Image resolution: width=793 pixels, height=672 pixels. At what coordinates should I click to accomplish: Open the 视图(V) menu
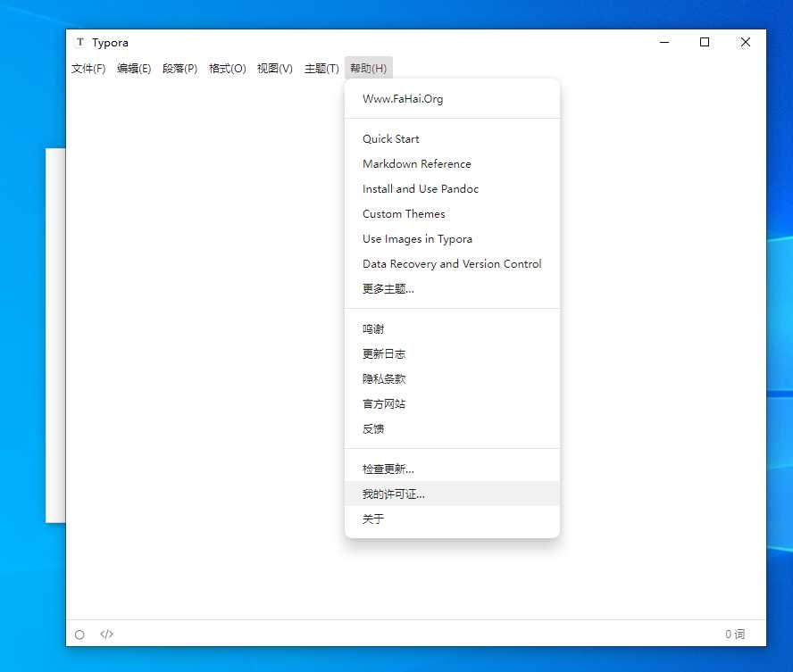[x=275, y=68]
